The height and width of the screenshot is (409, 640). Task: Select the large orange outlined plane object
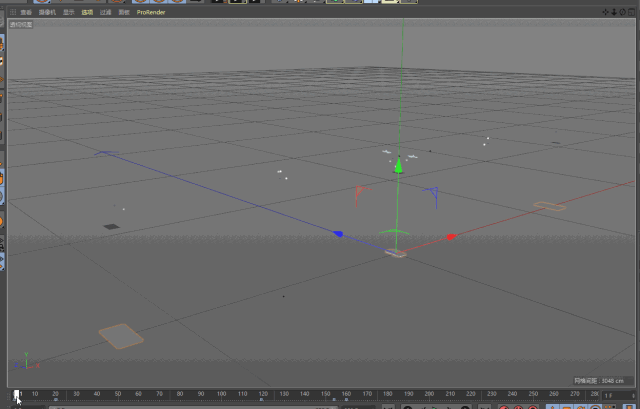coord(121,336)
